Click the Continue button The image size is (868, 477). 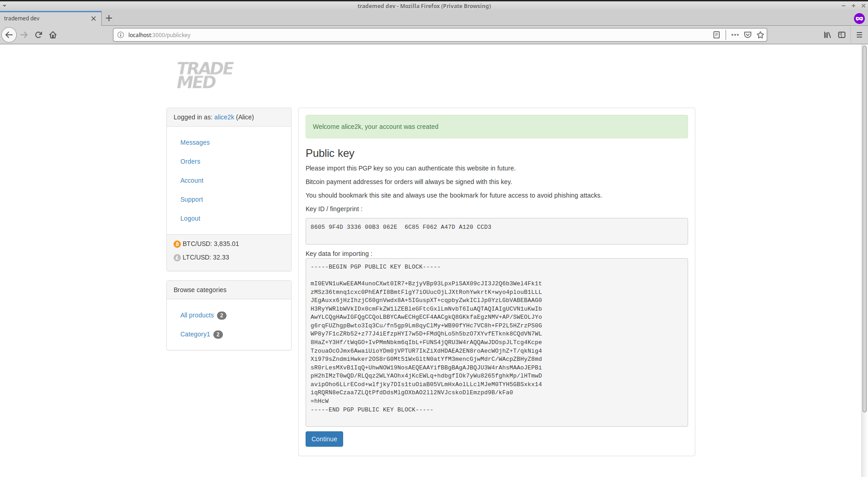coord(324,439)
